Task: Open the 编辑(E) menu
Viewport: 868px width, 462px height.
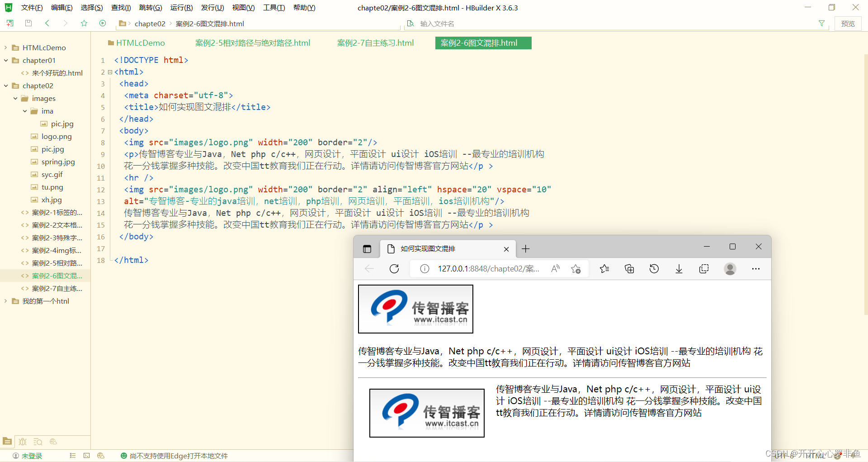Action: point(62,8)
